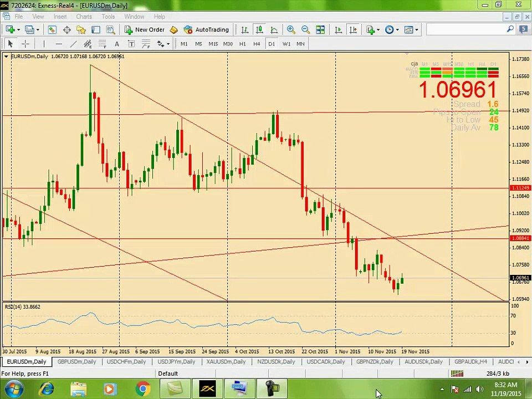532x399 pixels.
Task: Open the Profiles tool
Action: pos(29,30)
